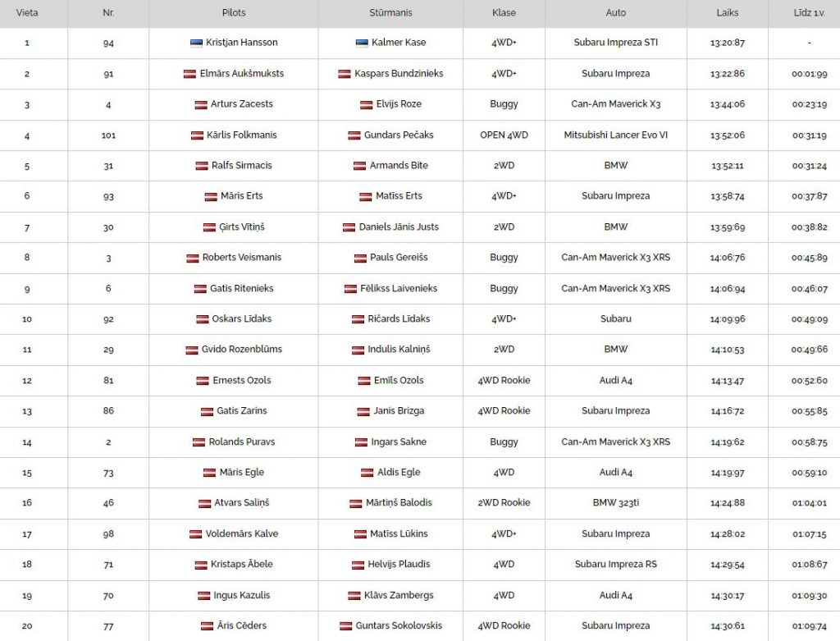Select the time 13:20:87 of first place
840x641 pixels.
[x=727, y=43]
